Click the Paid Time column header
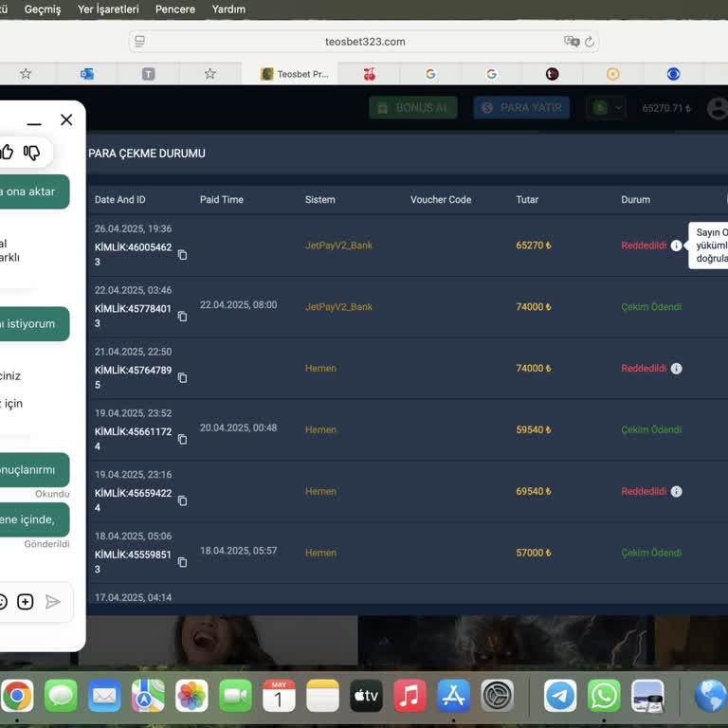Screen dimensions: 728x728 (x=222, y=200)
